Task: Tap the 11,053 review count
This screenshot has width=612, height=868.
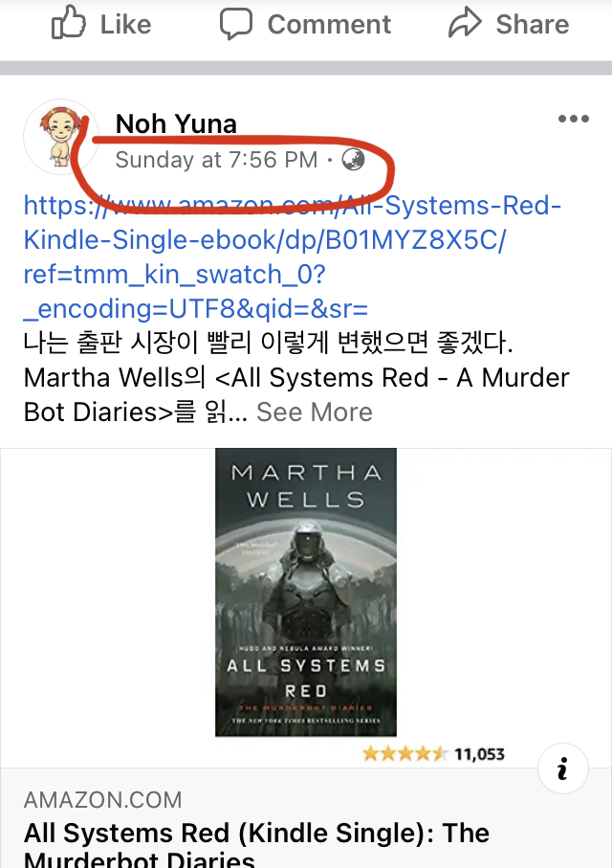Action: coord(479,754)
